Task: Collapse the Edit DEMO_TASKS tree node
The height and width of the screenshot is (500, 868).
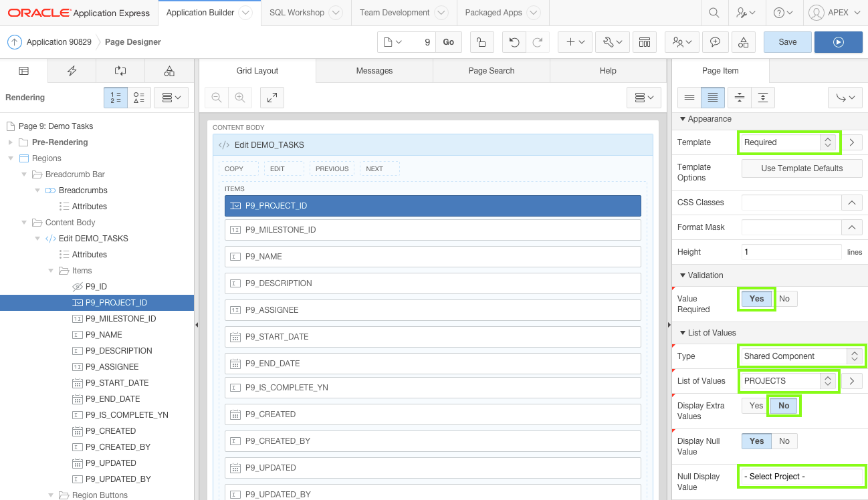Action: coord(37,238)
